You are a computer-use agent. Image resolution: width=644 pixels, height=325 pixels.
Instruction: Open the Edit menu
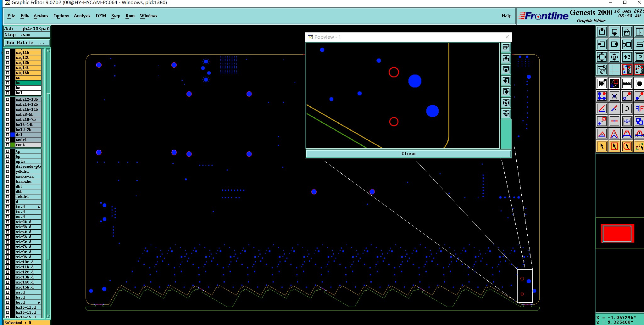click(25, 16)
